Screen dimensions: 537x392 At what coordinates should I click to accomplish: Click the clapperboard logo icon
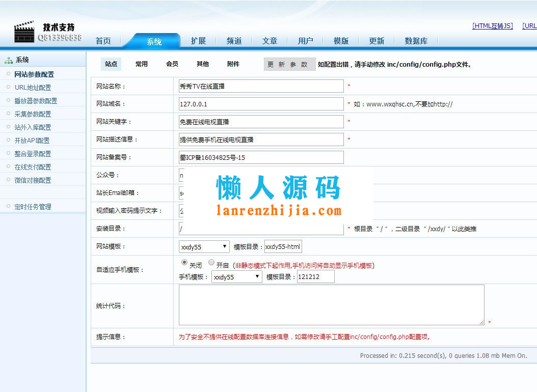24,32
